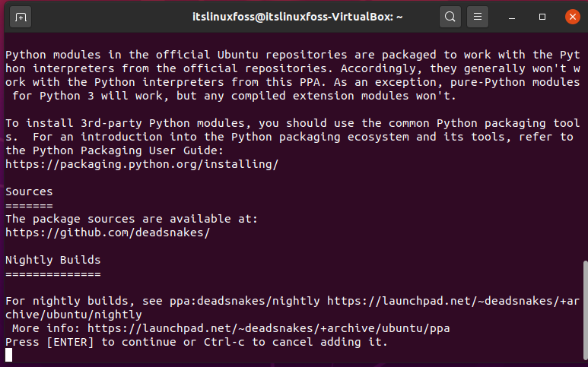Click the 'Nightly Builds' heading text

53,260
